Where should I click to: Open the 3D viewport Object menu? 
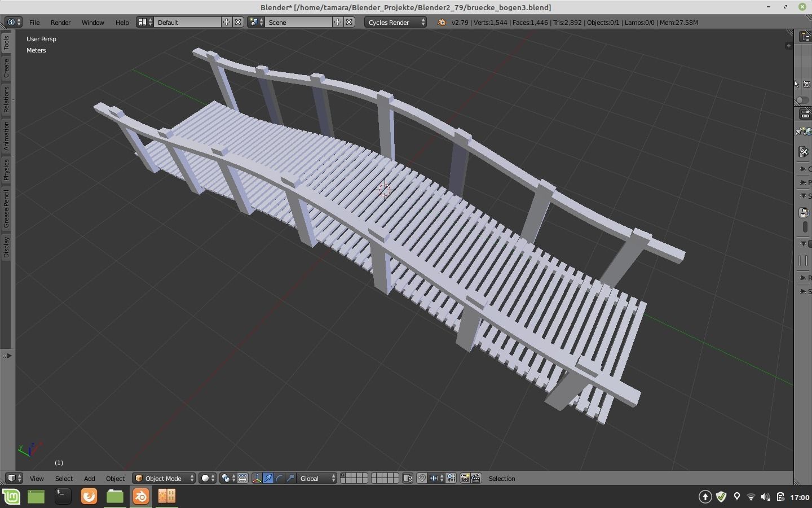click(x=115, y=478)
